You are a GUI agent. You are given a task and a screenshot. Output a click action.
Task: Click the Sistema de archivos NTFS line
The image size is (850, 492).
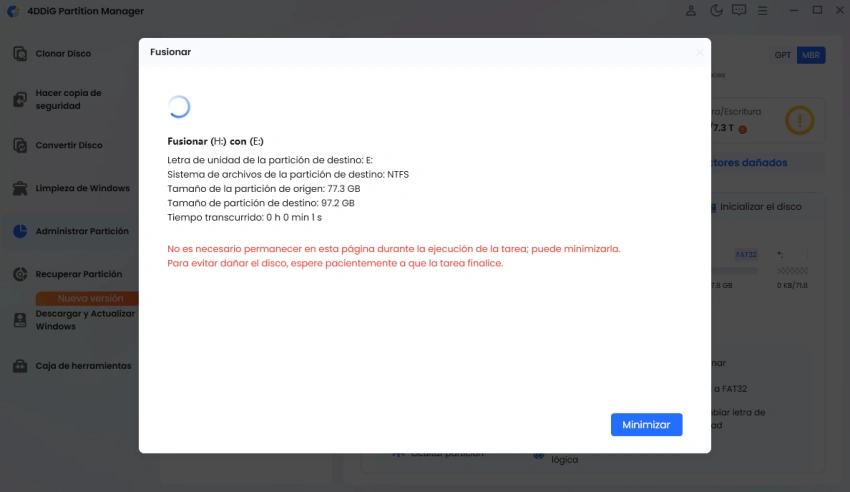pos(288,174)
